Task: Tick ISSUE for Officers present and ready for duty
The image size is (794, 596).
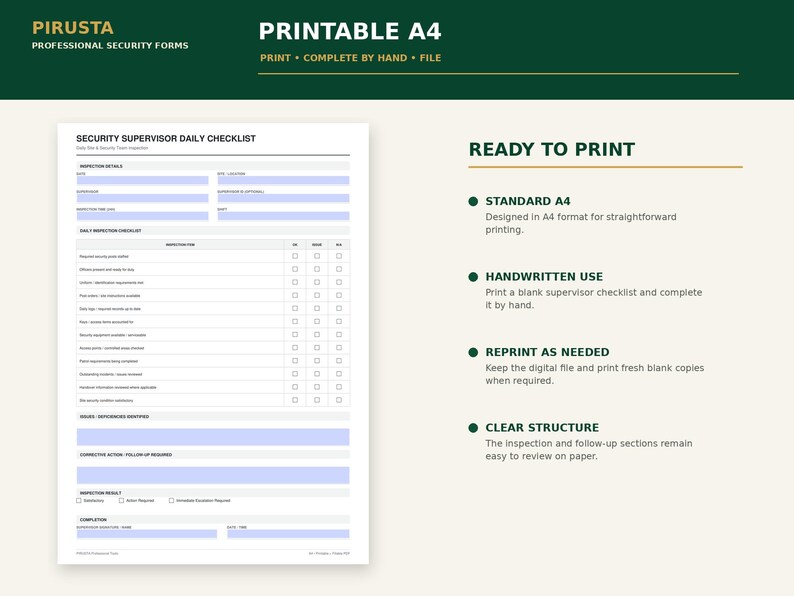Action: coord(317,269)
